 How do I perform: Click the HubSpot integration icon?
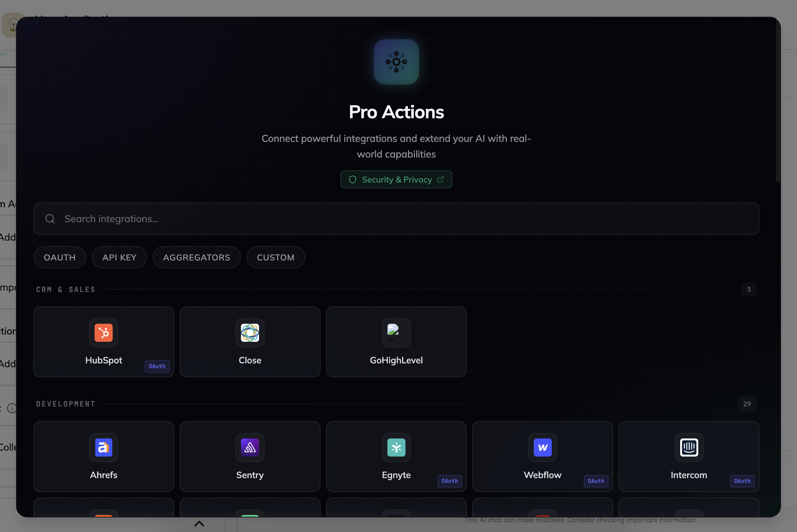(103, 333)
